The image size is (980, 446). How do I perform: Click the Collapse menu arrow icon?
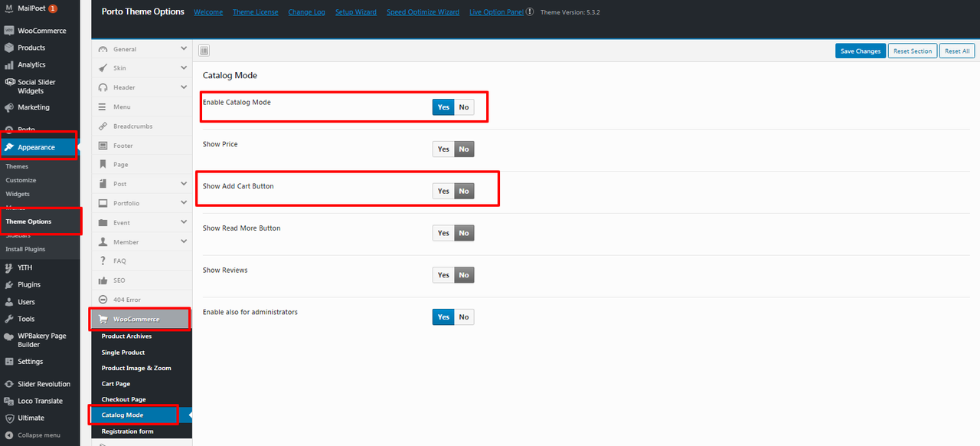(x=9, y=435)
